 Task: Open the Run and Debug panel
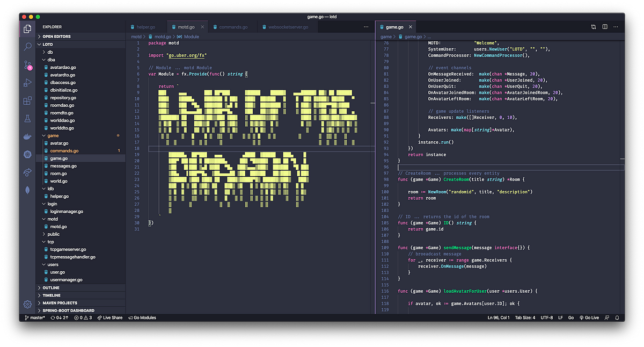tap(27, 82)
